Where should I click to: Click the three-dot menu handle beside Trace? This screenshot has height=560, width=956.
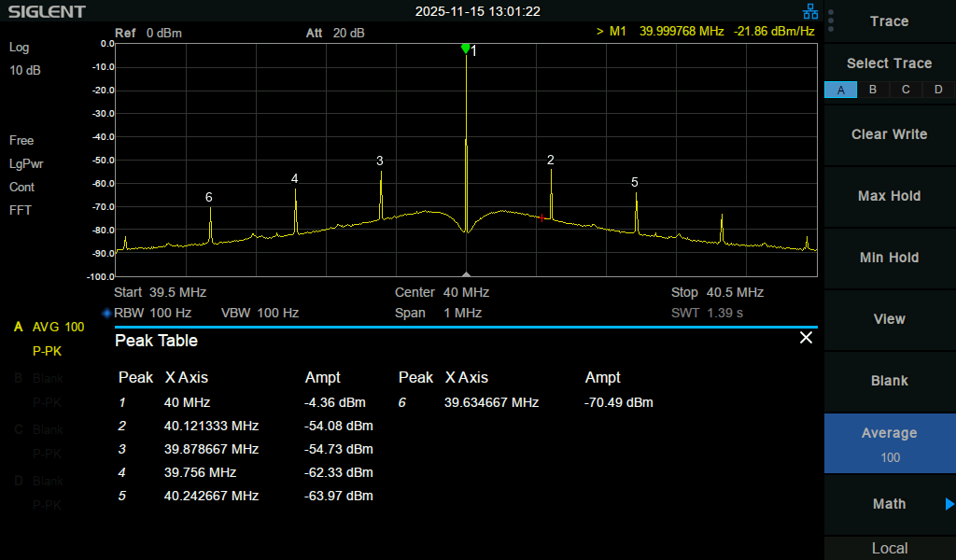831,21
